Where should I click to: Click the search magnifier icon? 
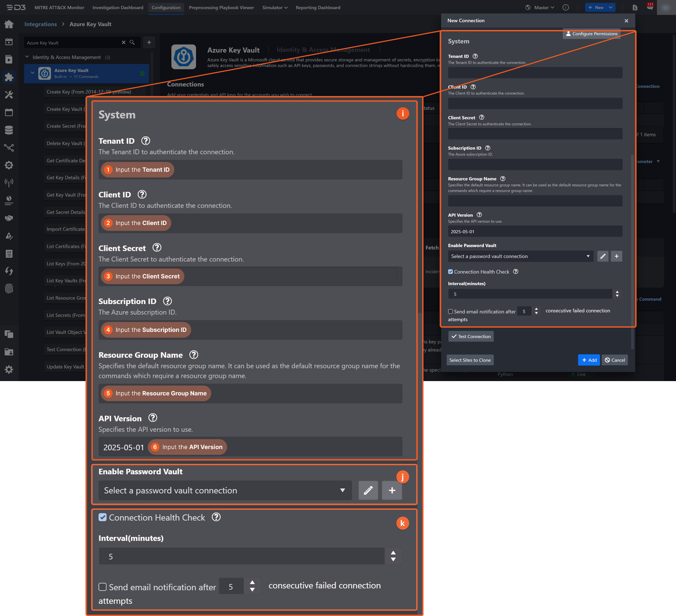coord(132,43)
